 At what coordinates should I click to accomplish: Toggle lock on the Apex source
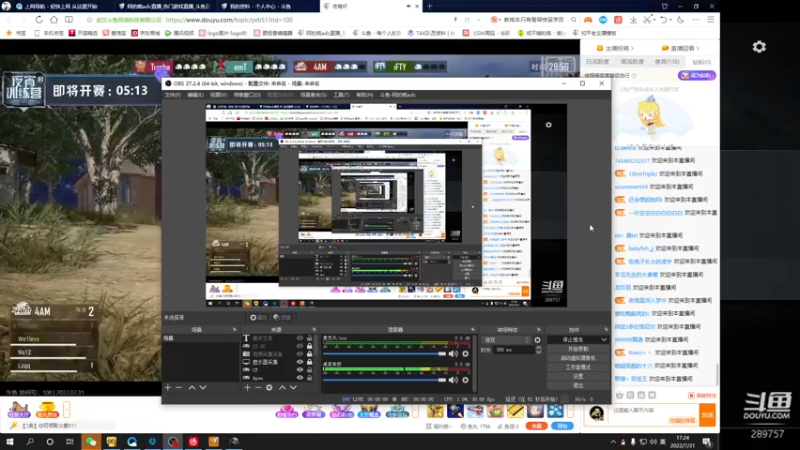[x=309, y=378]
